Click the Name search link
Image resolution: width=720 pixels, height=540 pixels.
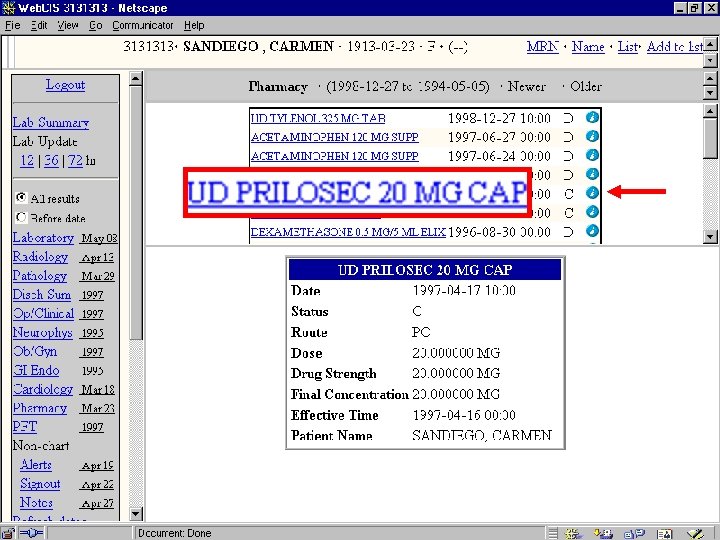588,46
